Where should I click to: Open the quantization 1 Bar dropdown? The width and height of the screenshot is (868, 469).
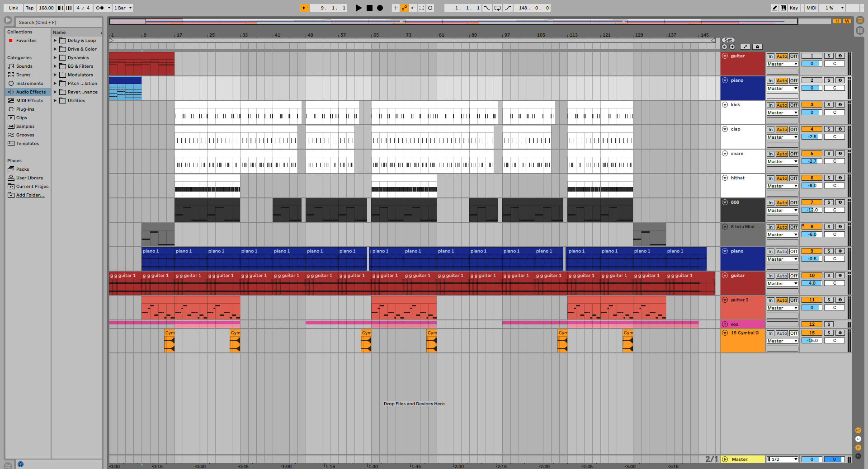pos(123,8)
